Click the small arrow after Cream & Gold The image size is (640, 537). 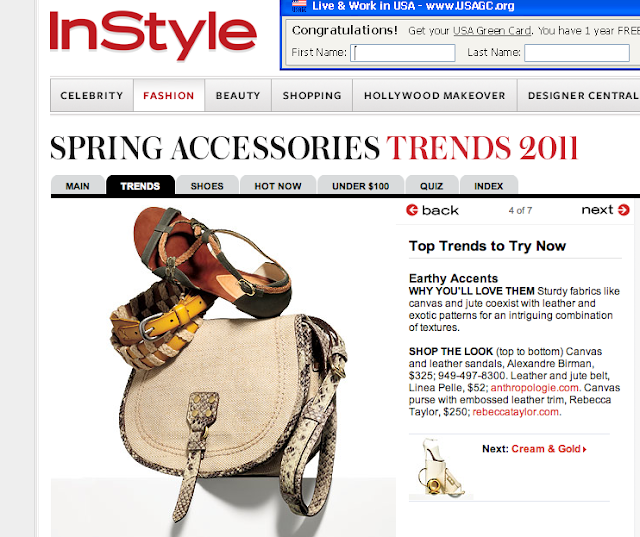click(584, 449)
